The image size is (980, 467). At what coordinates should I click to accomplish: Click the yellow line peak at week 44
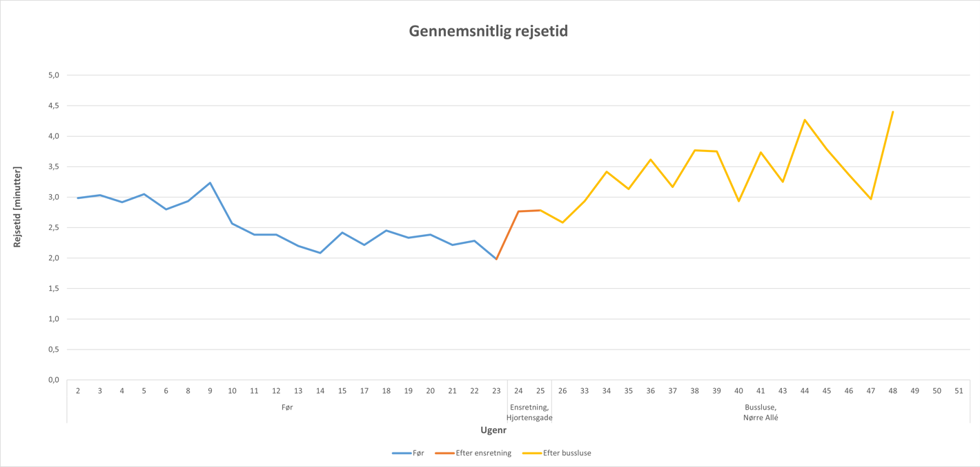[x=805, y=120]
